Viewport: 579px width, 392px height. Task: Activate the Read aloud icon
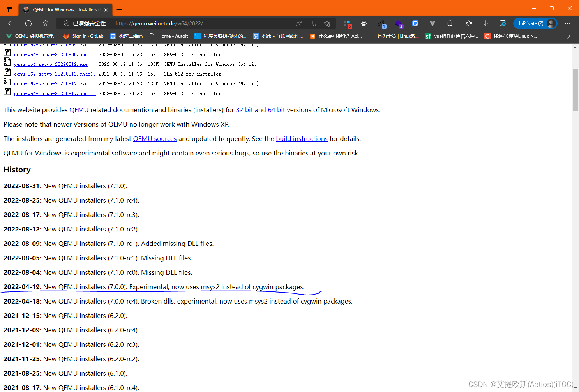point(299,23)
